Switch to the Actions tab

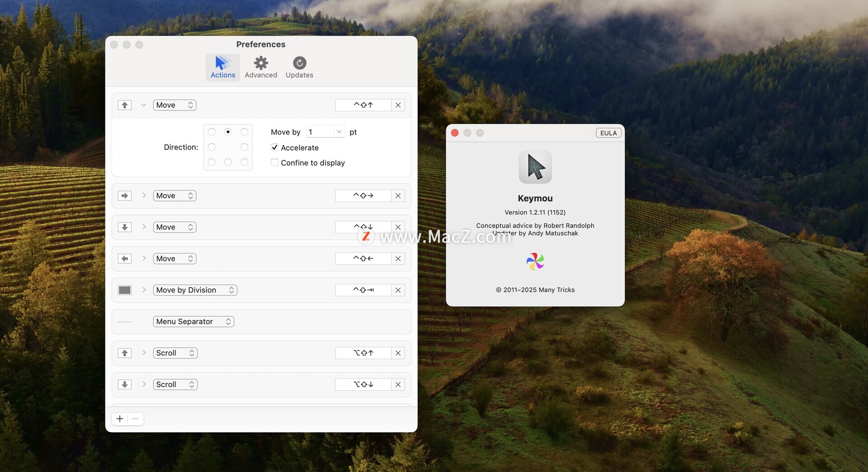[x=223, y=67]
